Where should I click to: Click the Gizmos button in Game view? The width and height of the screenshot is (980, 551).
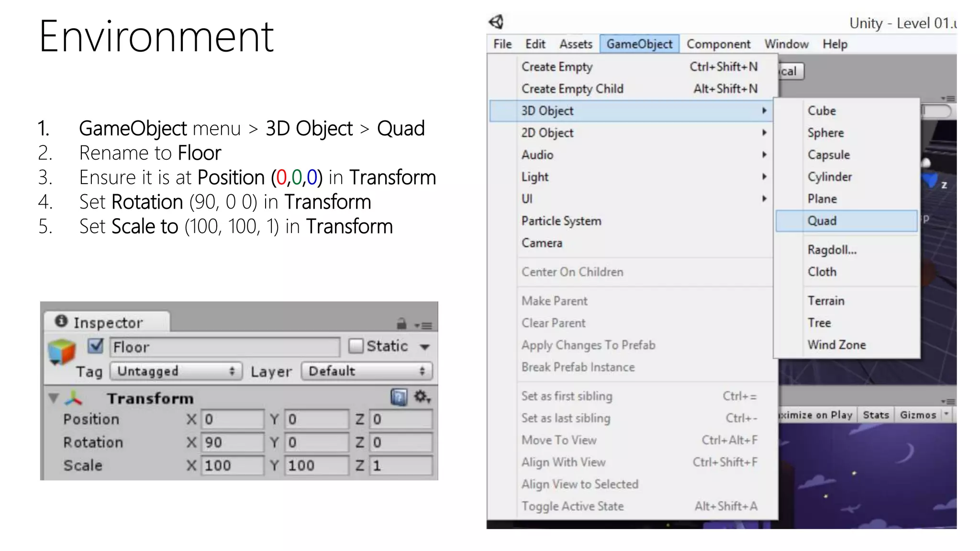click(x=918, y=415)
